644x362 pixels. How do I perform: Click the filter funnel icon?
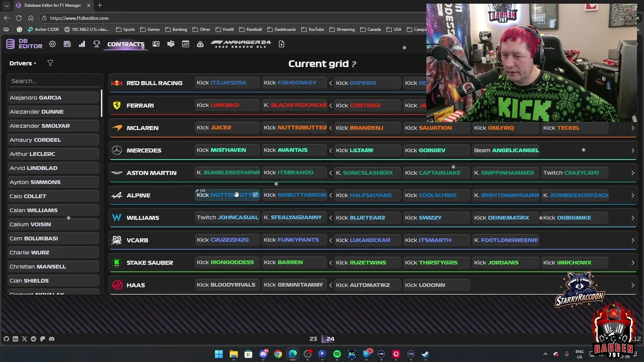click(x=50, y=63)
